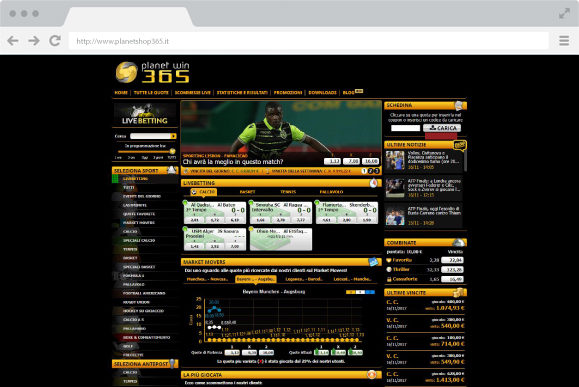The image size is (579, 387).
Task: Click the back arrow in the browser
Action: [x=13, y=41]
